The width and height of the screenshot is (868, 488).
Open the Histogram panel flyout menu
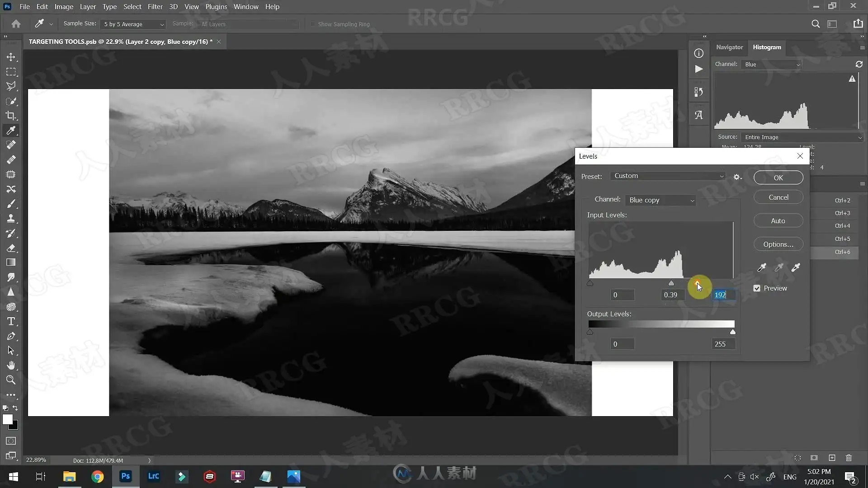[862, 47]
